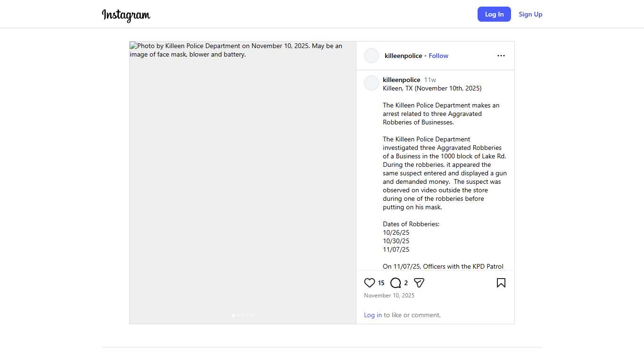Screen dimensions: 644x362
Task: View the 15 likes count
Action: 381,283
